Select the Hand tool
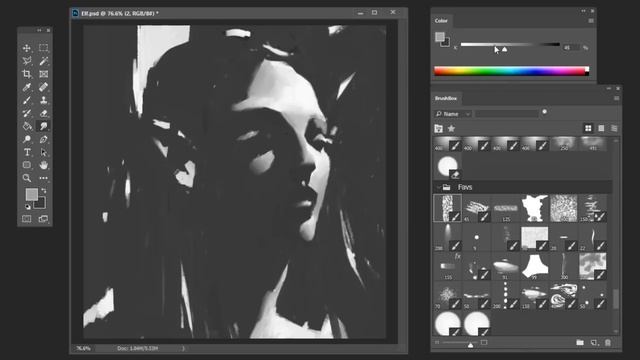Screen dimensions: 640x360 click(43, 165)
